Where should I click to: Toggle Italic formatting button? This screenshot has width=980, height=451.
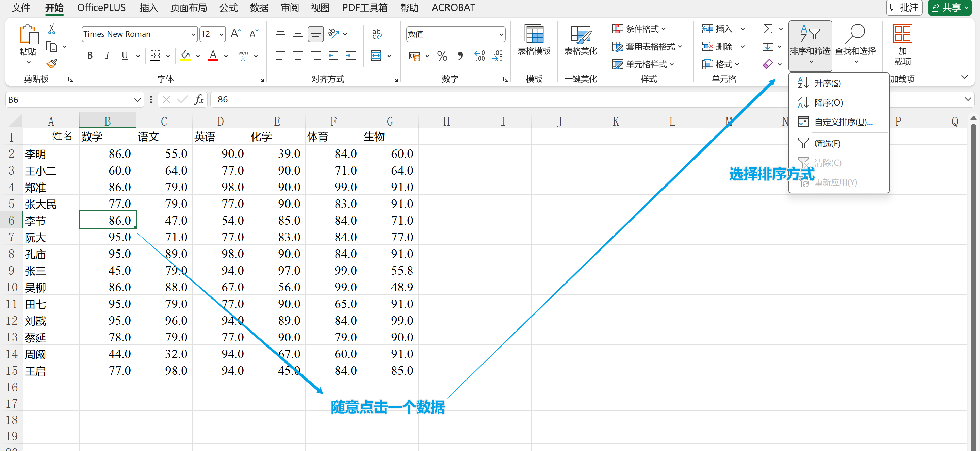[x=108, y=58]
